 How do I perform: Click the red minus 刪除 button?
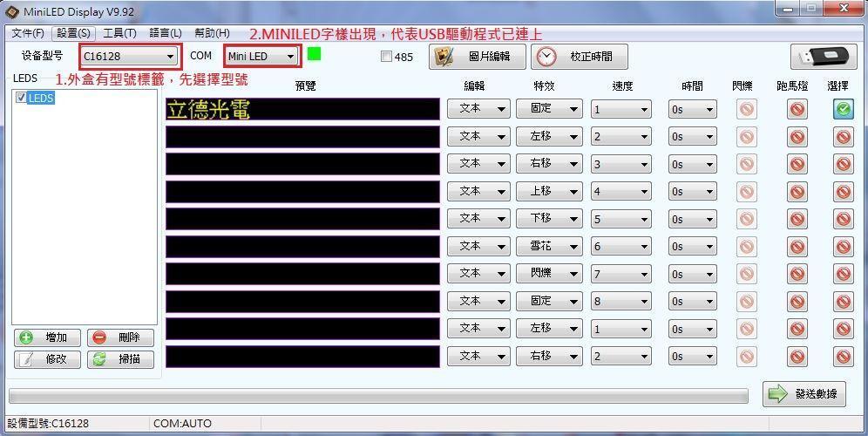pyautogui.click(x=120, y=337)
